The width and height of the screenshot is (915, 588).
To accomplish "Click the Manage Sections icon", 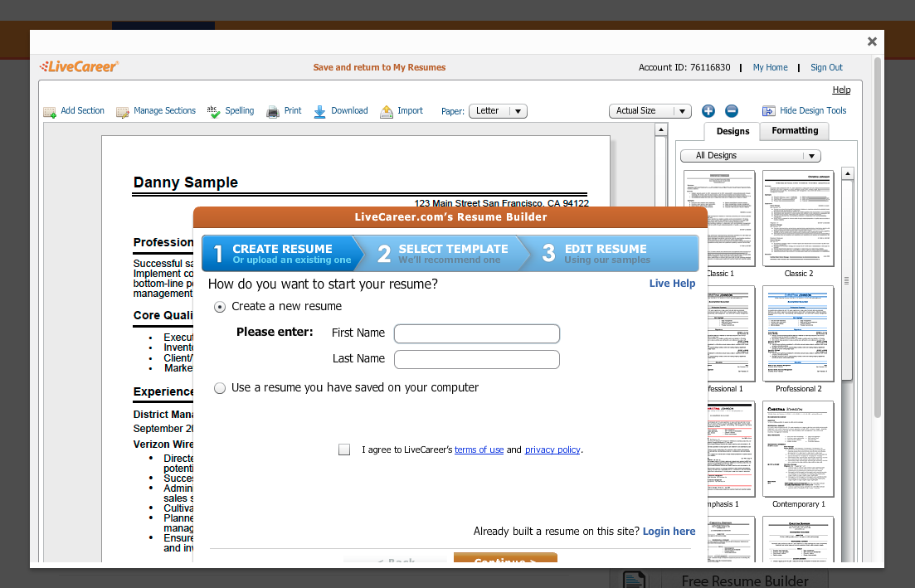I will (123, 111).
